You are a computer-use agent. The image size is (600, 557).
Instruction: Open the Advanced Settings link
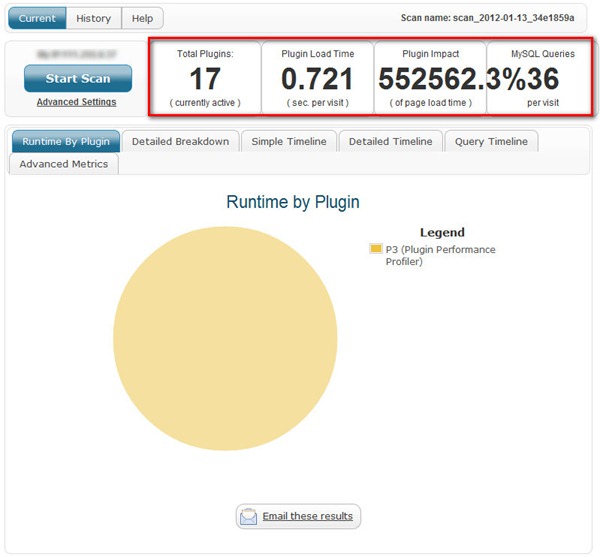pyautogui.click(x=76, y=102)
